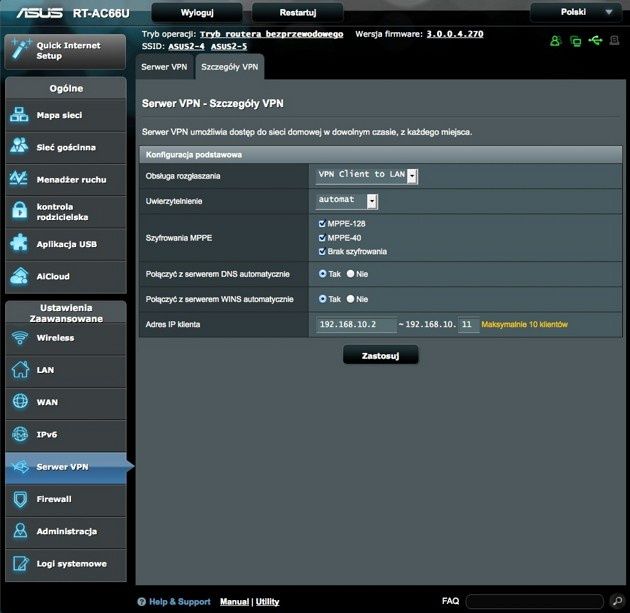The height and width of the screenshot is (613, 630).
Task: Toggle the Brak szyfrowania checkbox
Action: pyautogui.click(x=322, y=251)
